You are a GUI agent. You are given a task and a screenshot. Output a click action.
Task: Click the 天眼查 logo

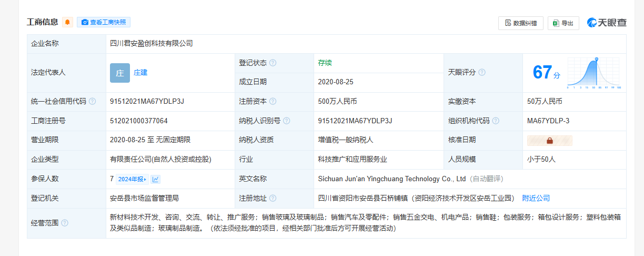point(607,23)
